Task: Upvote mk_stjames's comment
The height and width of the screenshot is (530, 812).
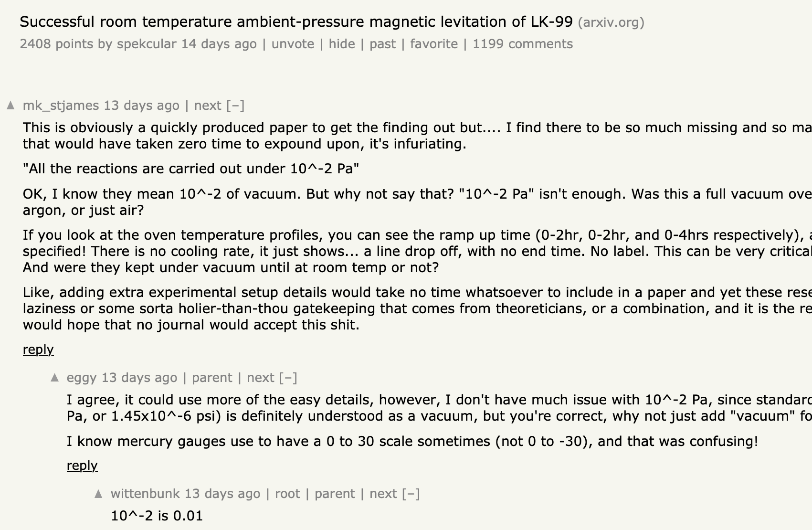Action: [x=11, y=106]
